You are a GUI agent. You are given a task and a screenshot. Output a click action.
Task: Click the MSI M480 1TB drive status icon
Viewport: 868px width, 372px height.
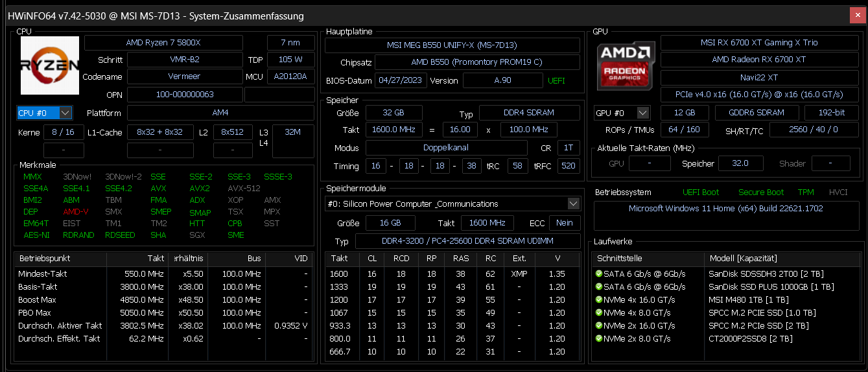point(598,299)
